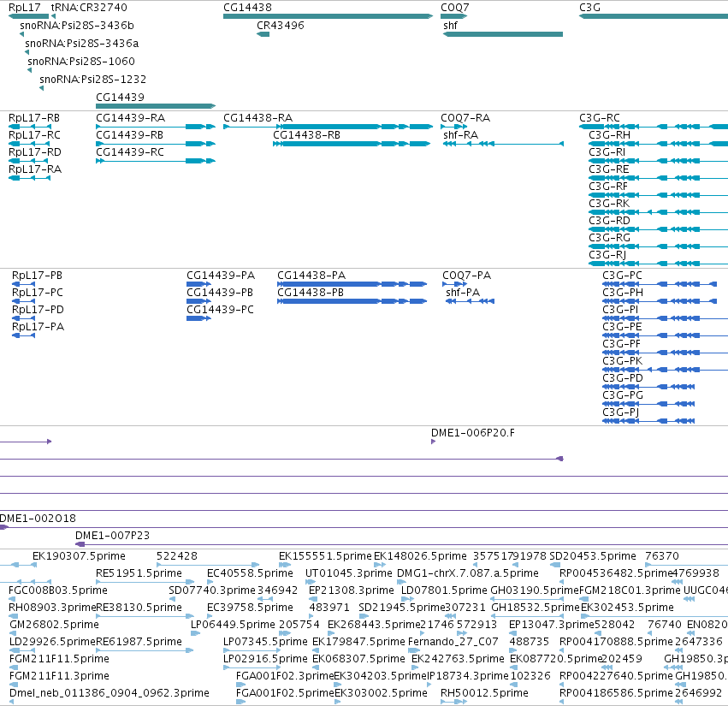Click the C3G-PJ protein label
Screen dimensions: 728x706
pos(621,412)
